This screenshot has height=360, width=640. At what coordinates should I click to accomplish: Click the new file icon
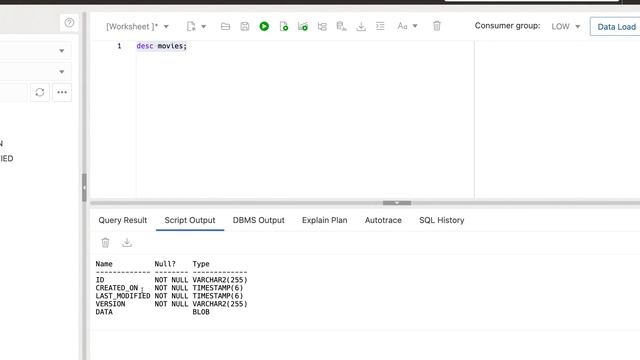click(x=191, y=27)
